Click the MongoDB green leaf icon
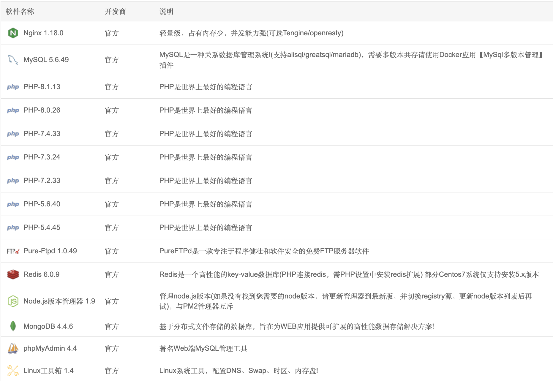Image resolution: width=553 pixels, height=392 pixels. point(13,326)
